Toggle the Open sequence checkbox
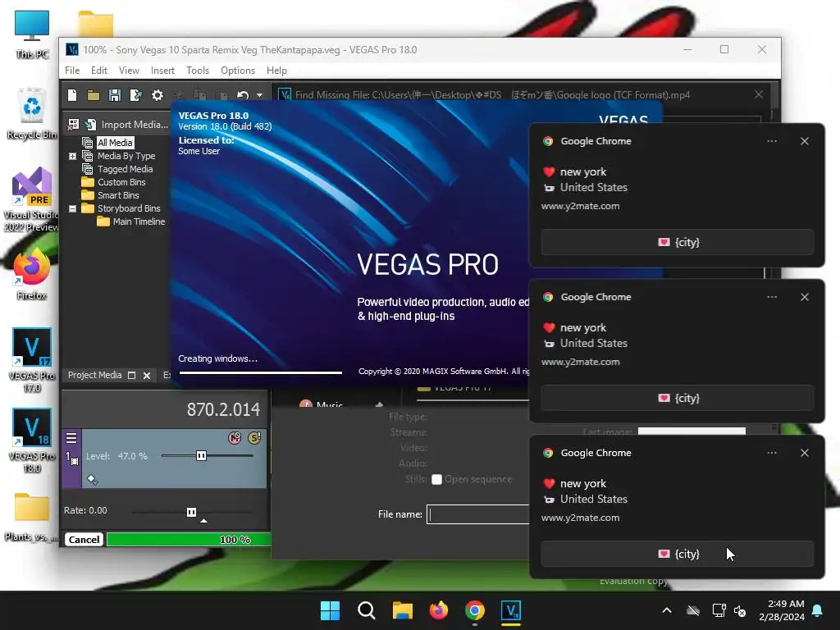The width and height of the screenshot is (840, 630). pyautogui.click(x=436, y=479)
